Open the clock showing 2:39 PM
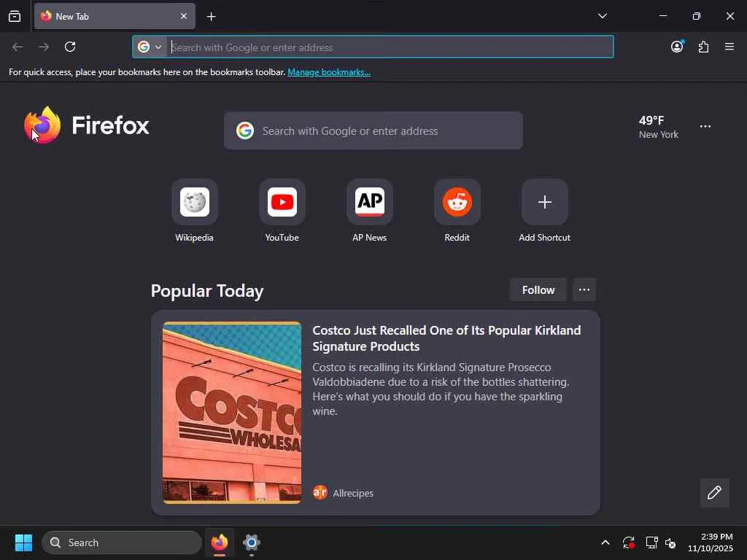Image resolution: width=747 pixels, height=560 pixels. coord(711,542)
